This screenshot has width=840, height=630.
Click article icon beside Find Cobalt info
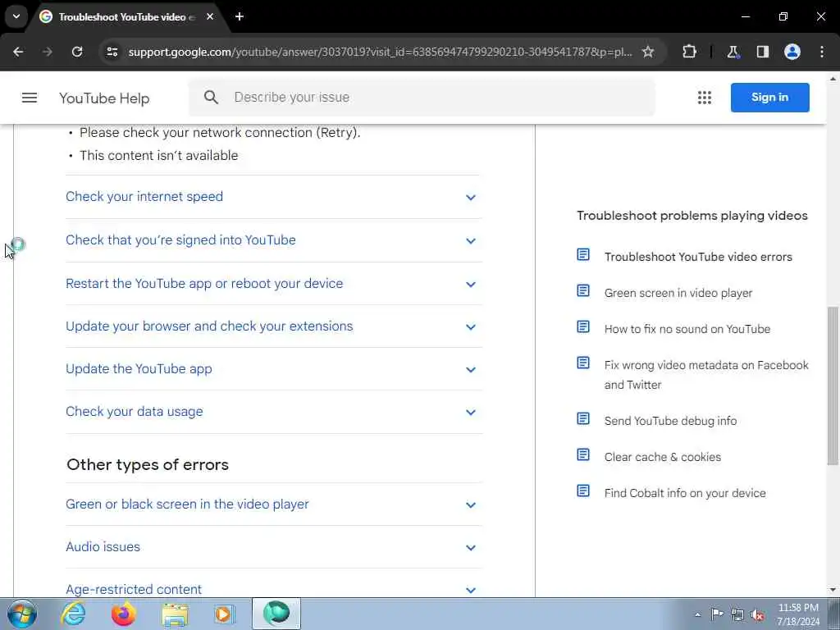click(583, 491)
